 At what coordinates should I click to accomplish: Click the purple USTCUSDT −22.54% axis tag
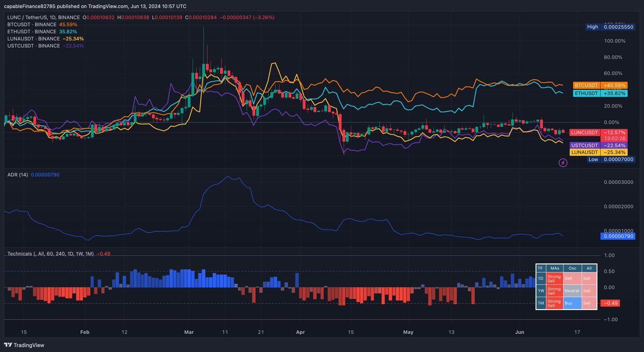pyautogui.click(x=599, y=146)
